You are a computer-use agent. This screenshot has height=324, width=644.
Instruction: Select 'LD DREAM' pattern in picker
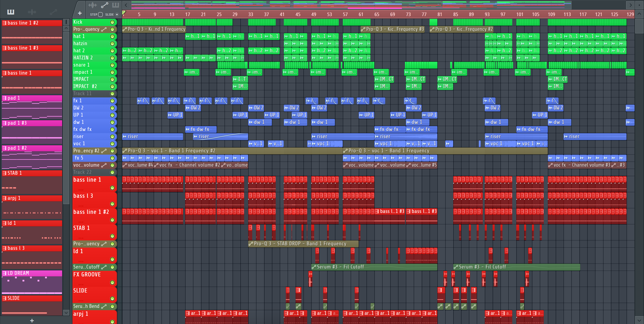(32, 273)
